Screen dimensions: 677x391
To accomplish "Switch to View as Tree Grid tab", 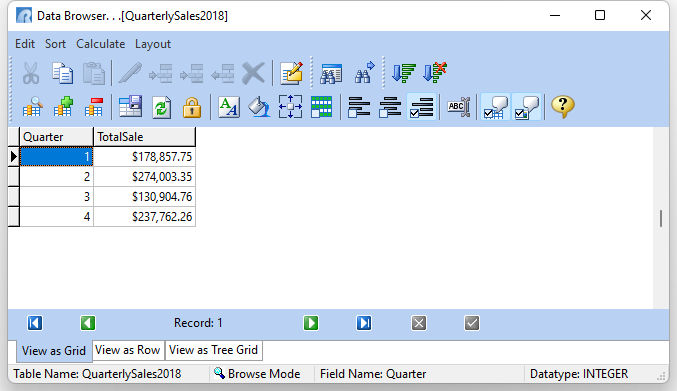I will point(213,350).
